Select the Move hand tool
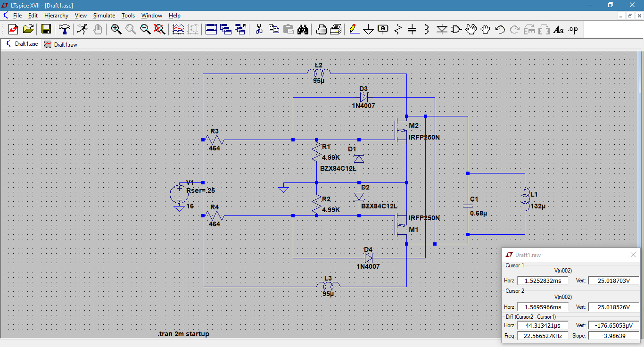 click(471, 29)
